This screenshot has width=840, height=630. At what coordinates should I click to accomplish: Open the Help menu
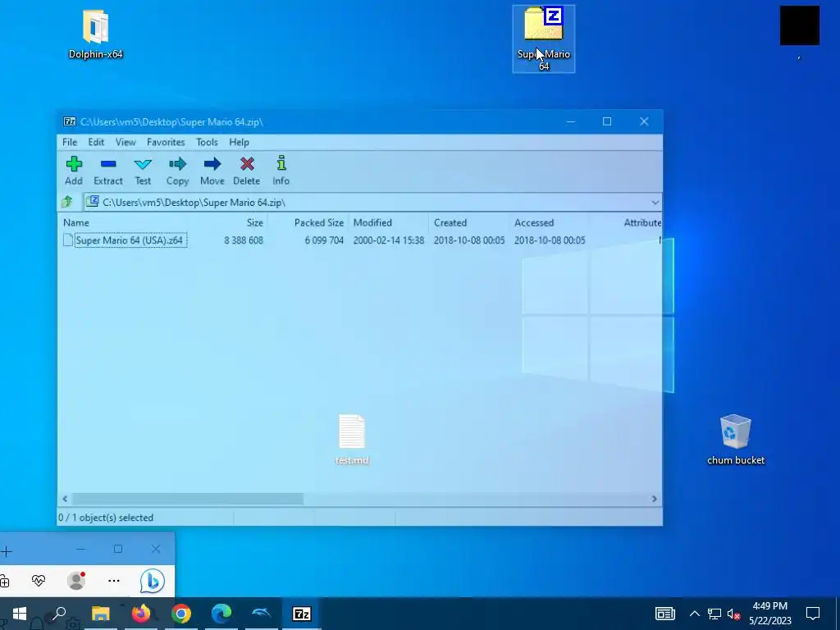[x=239, y=142]
